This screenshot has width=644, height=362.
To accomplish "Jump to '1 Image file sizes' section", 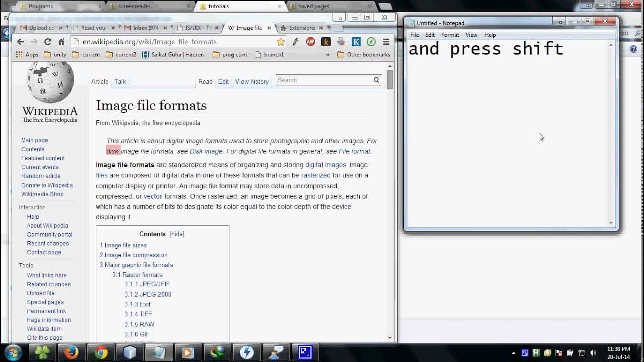I will point(123,245).
